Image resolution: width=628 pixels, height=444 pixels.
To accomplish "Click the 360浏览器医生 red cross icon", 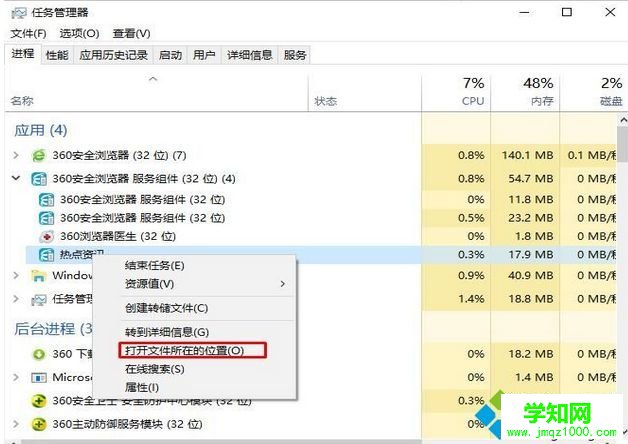I will click(46, 236).
